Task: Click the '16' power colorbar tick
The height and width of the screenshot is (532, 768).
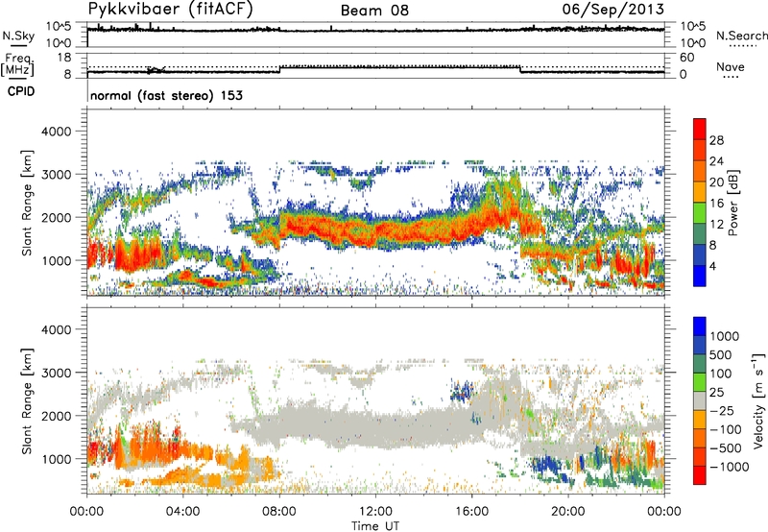Action: [x=716, y=204]
